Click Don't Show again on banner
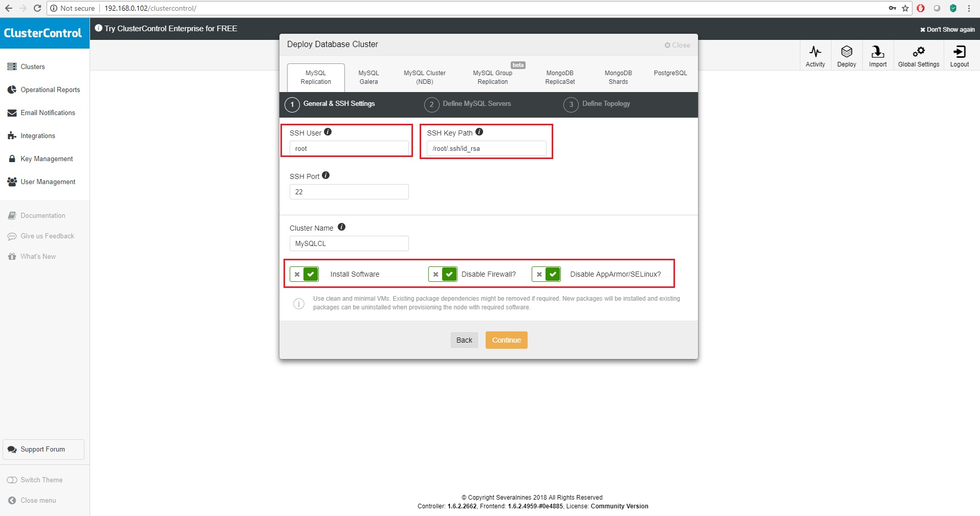Image resolution: width=980 pixels, height=516 pixels. point(947,30)
